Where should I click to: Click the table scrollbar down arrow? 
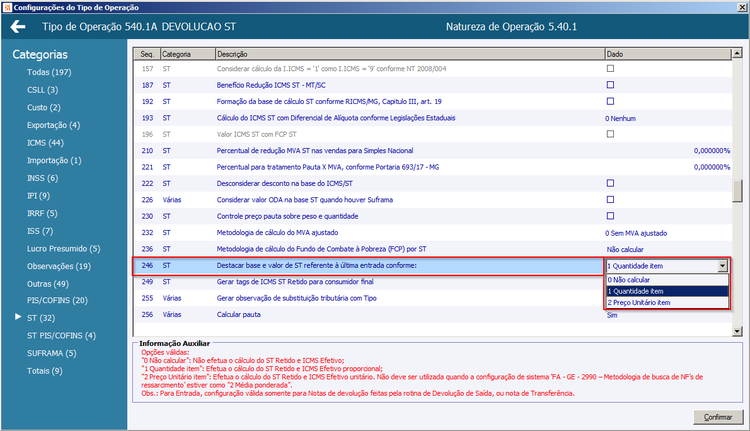click(x=737, y=331)
